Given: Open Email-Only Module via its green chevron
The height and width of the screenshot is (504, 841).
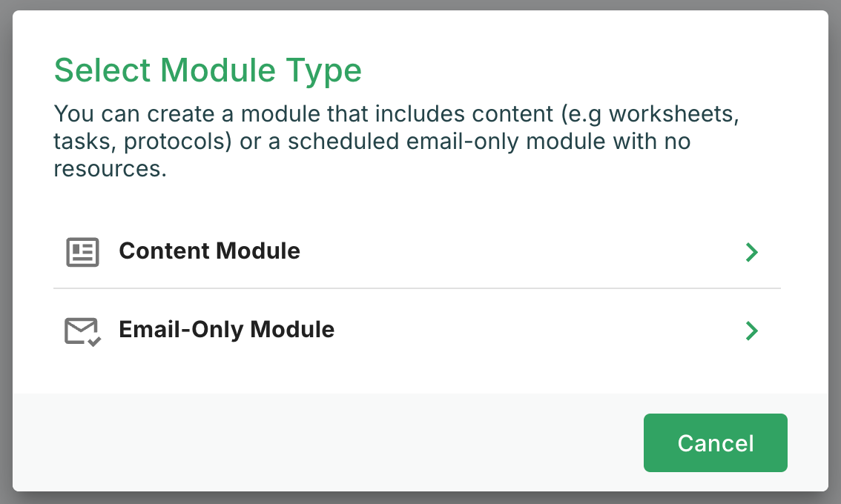Looking at the screenshot, I should tap(751, 331).
